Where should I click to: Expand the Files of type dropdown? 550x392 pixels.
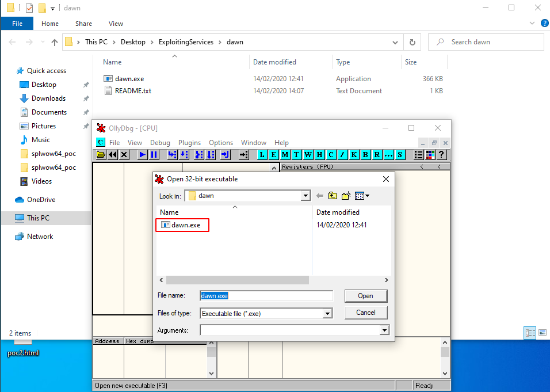pyautogui.click(x=327, y=313)
